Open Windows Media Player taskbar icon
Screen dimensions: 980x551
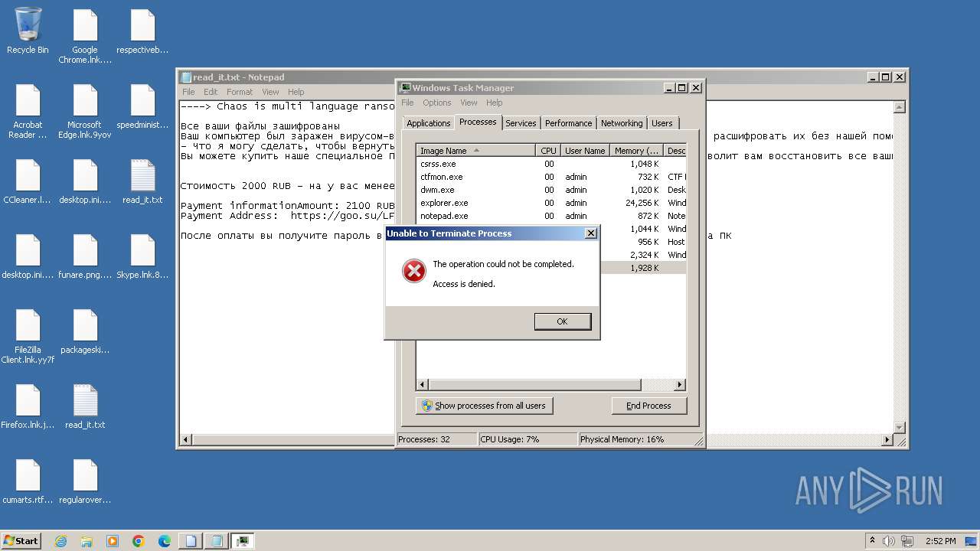click(113, 541)
